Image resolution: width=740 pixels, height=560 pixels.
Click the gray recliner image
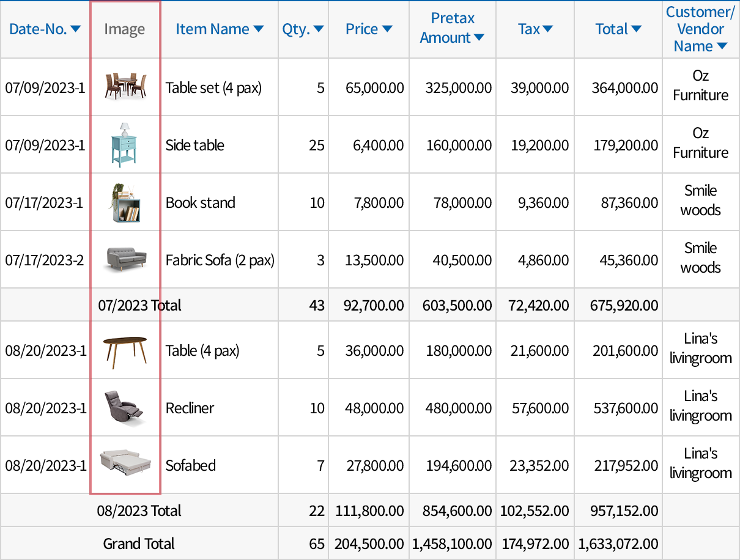tap(125, 407)
